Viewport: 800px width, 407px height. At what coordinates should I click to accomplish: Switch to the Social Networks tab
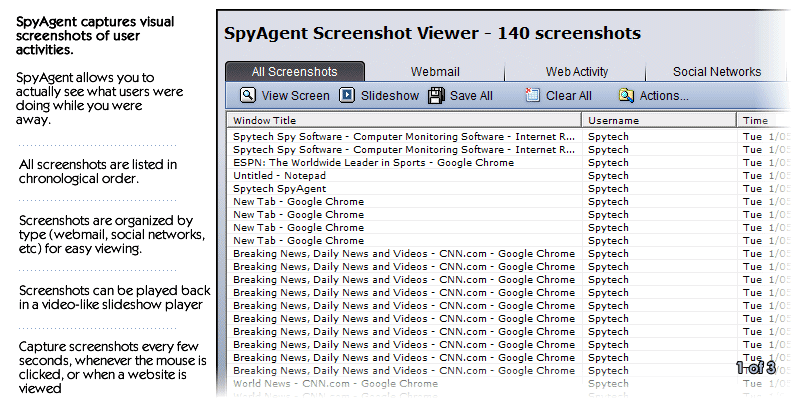(x=717, y=71)
